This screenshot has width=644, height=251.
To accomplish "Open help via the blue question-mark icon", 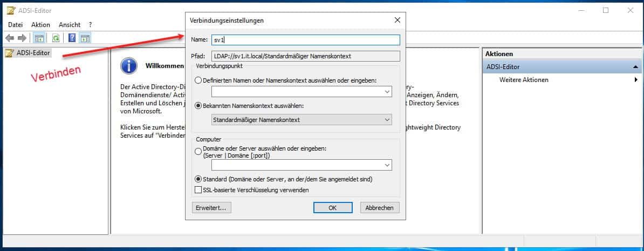I will (72, 38).
